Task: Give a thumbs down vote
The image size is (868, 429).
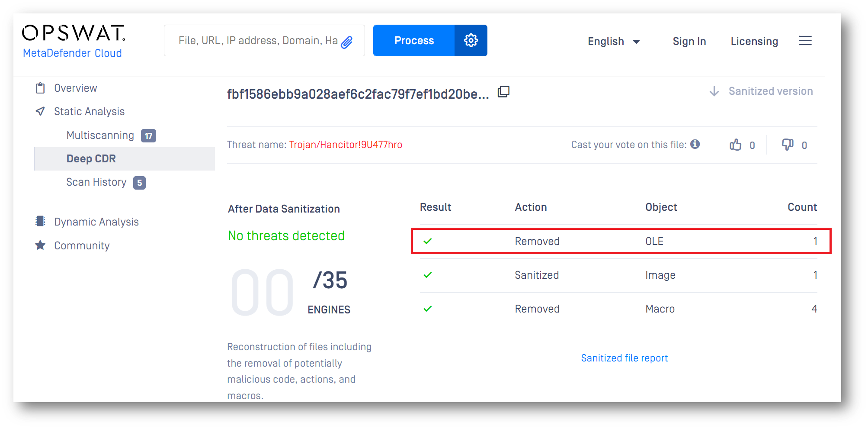Action: click(788, 145)
